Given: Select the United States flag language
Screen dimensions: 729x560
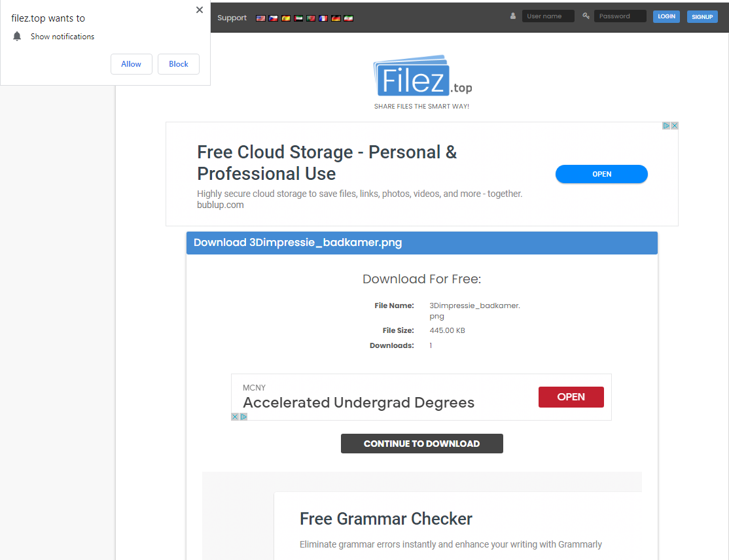Looking at the screenshot, I should coord(260,18).
